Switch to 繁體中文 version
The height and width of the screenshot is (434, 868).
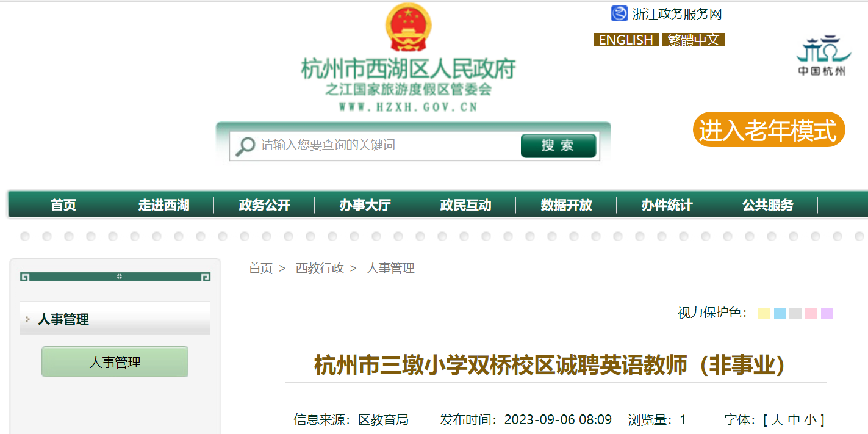(x=694, y=40)
